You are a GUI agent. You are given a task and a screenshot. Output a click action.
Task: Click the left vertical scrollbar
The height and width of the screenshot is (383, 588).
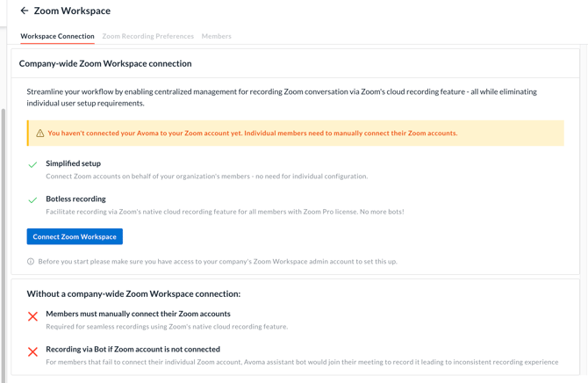pos(4,246)
